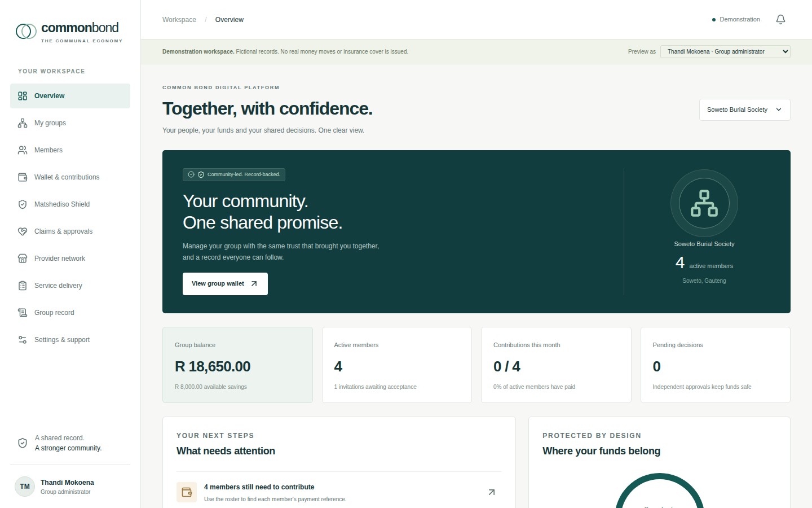The width and height of the screenshot is (812, 508).
Task: Click the Claims & approvals handshake icon
Action: (x=23, y=231)
